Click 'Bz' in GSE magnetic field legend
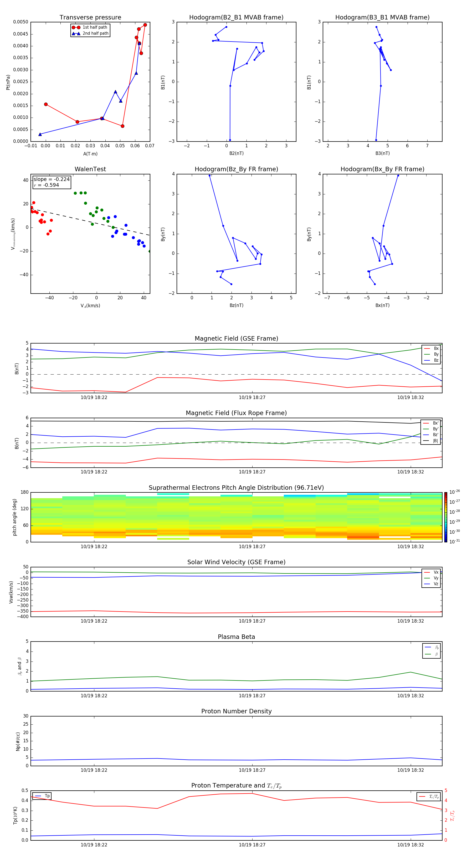This screenshot has width=473, height=868. (431, 360)
